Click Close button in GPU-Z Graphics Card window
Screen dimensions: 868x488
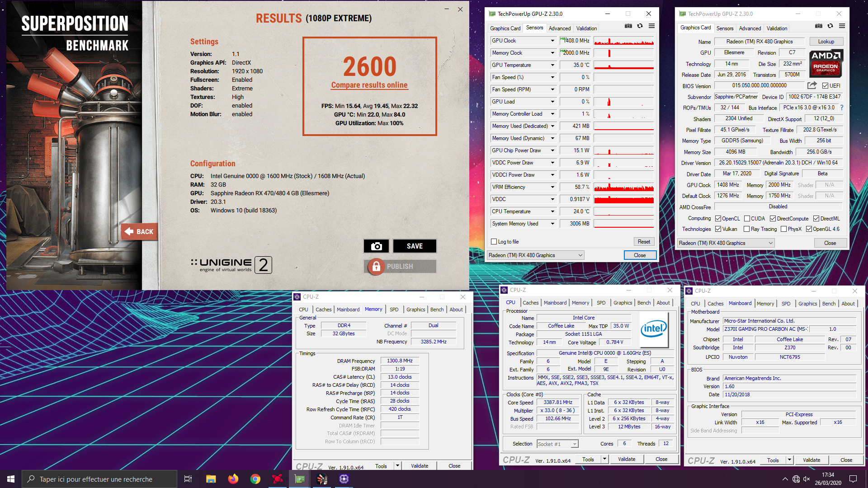(x=830, y=243)
